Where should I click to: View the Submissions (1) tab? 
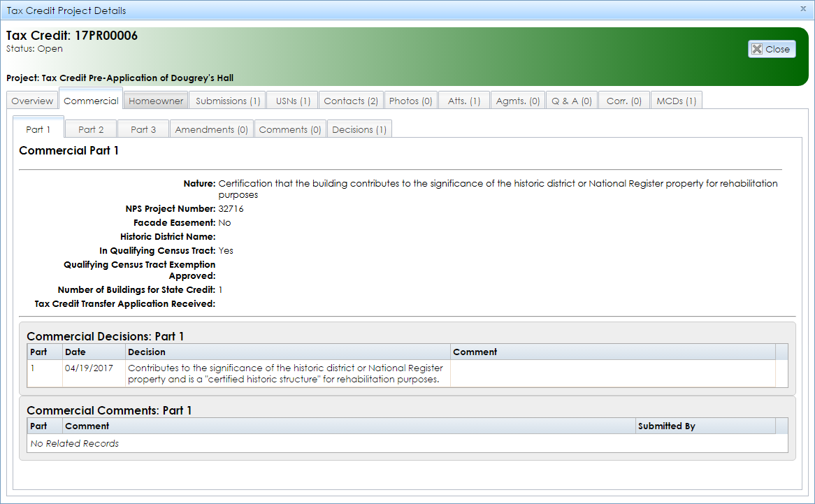pyautogui.click(x=227, y=100)
